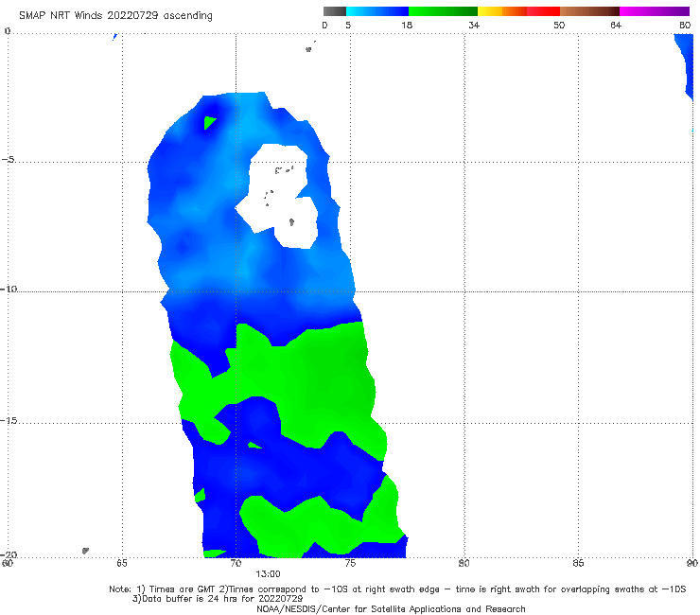Click the title 'SMAP NRT Winds 20220729 ascending'

coord(115,15)
